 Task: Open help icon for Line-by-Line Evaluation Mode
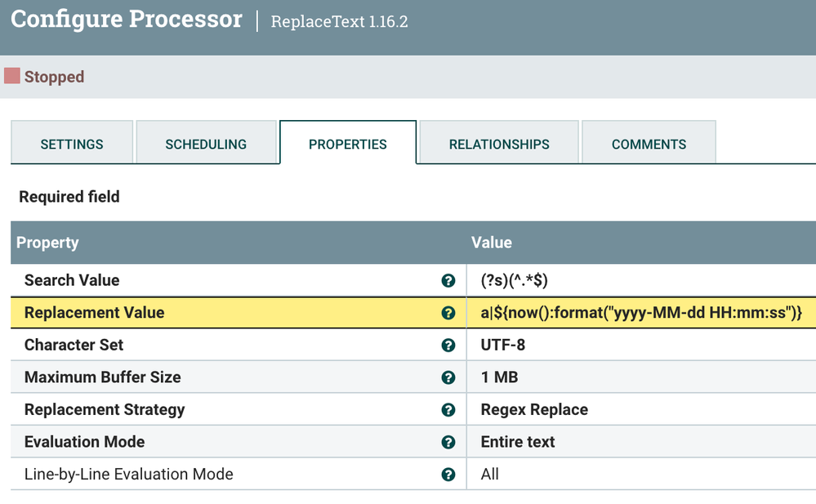448,475
